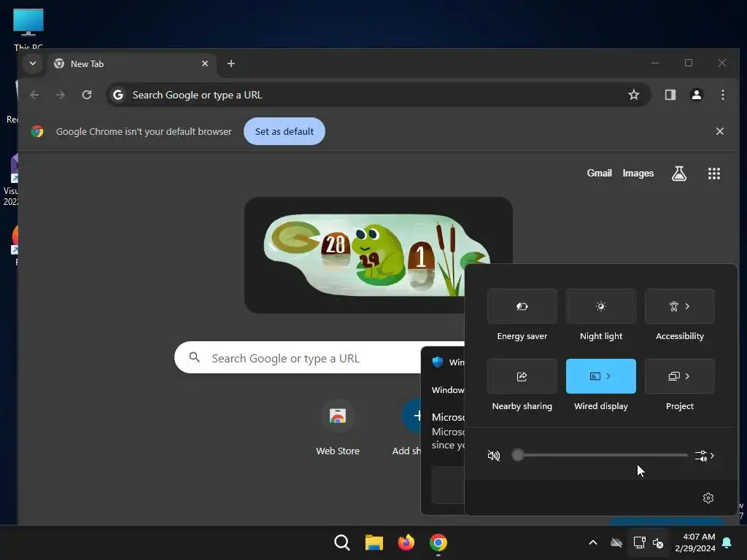Click Set as default button
The width and height of the screenshot is (747, 560).
click(285, 131)
